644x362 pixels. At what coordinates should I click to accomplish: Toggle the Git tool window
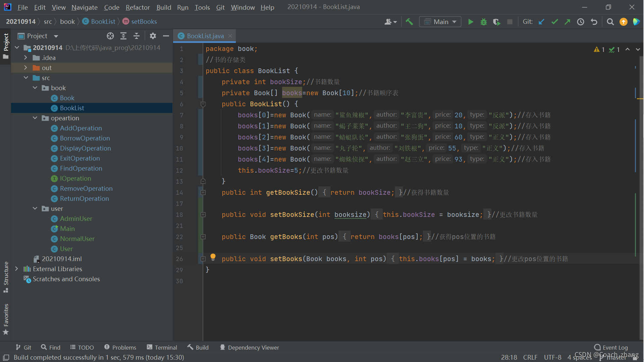pyautogui.click(x=23, y=347)
